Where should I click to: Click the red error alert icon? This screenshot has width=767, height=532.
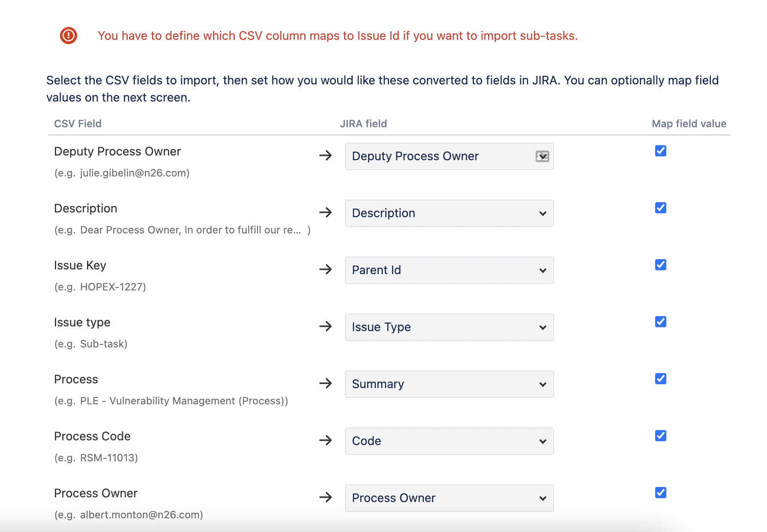click(x=69, y=36)
